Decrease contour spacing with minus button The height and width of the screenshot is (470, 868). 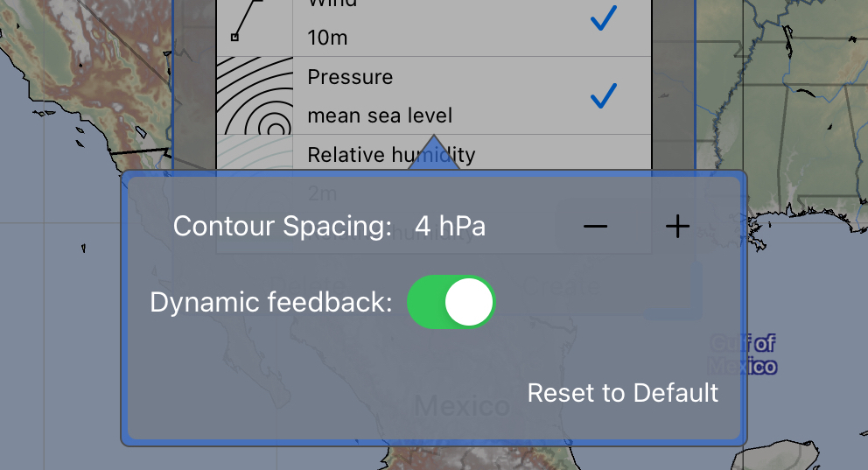point(595,226)
